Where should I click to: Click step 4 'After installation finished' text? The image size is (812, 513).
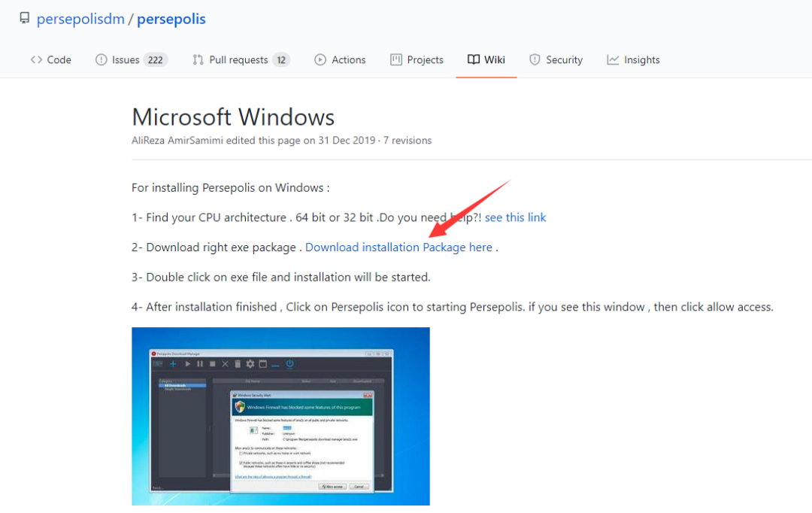tap(452, 308)
